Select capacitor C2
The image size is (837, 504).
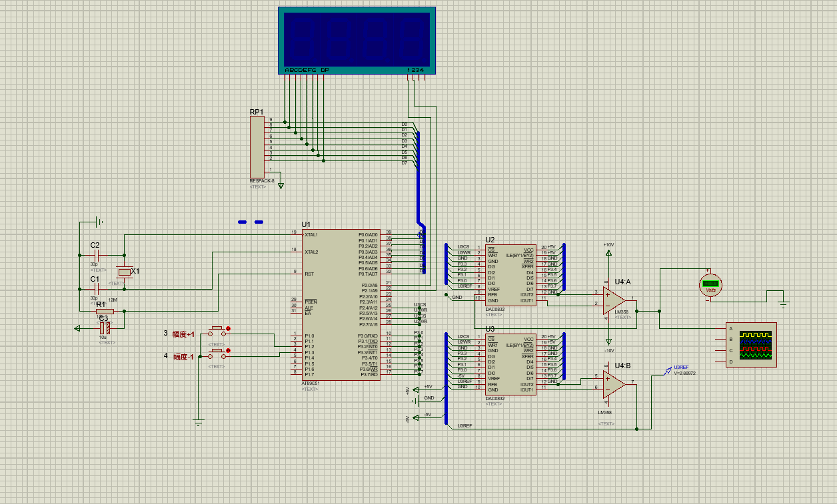[95, 255]
